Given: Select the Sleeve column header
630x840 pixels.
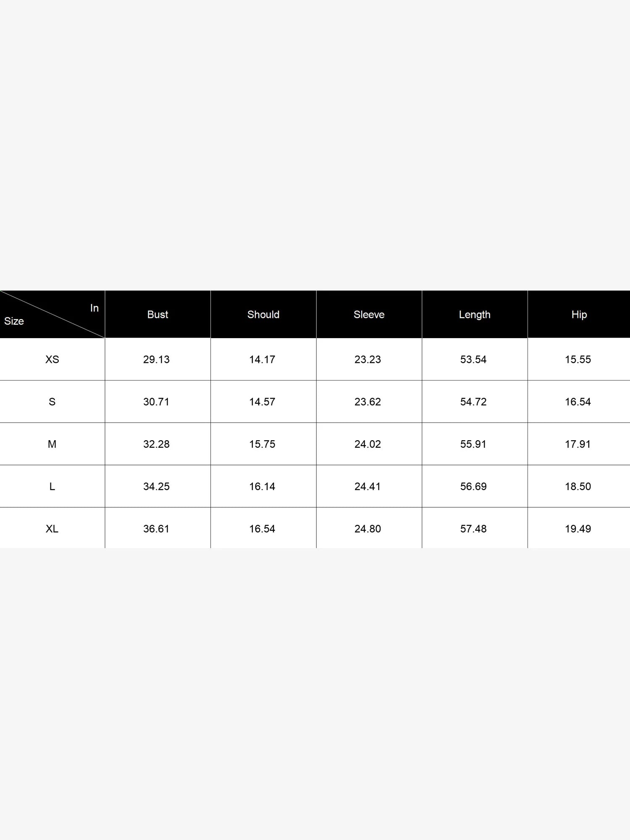Looking at the screenshot, I should click(x=369, y=314).
